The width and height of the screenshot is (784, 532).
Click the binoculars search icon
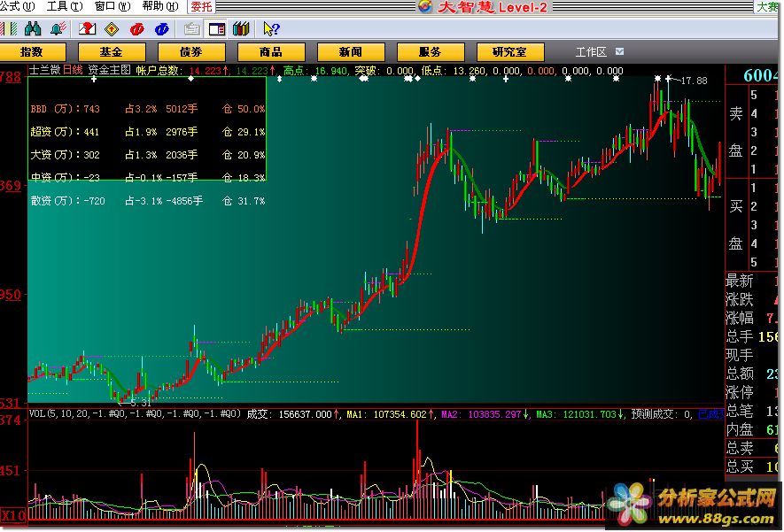(x=34, y=29)
